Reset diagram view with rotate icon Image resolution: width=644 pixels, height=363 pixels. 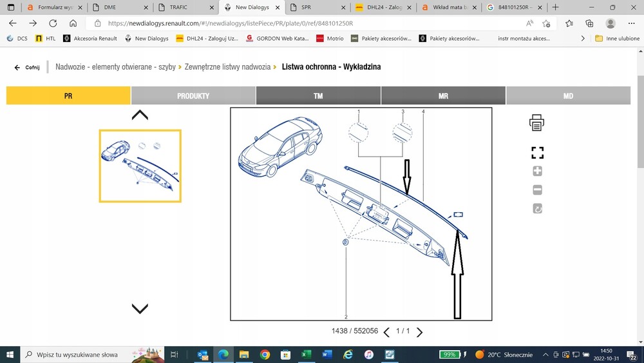pos(537,209)
